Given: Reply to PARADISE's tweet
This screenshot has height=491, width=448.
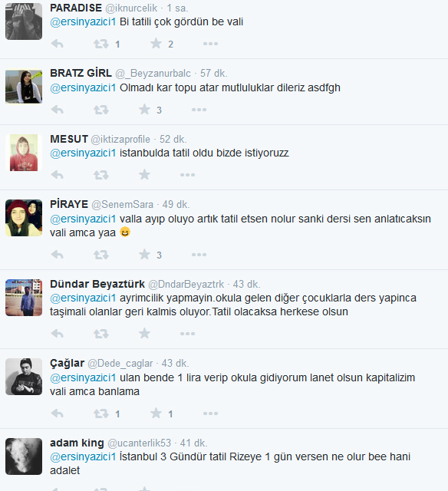Looking at the screenshot, I should point(58,44).
